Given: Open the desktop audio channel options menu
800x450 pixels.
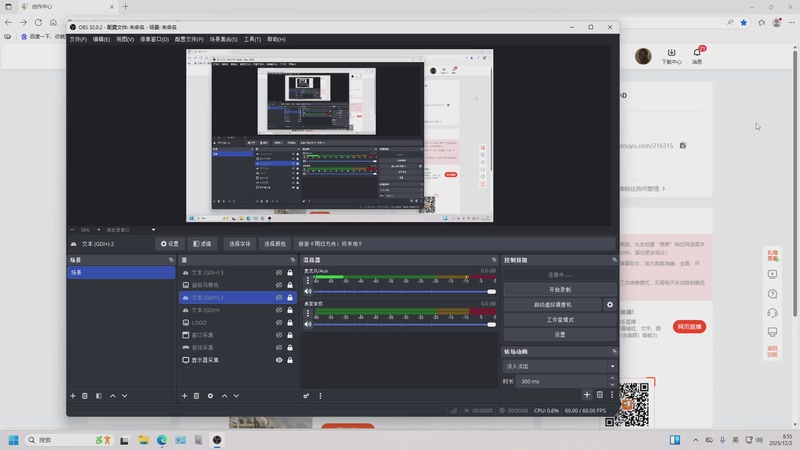Looking at the screenshot, I should point(308,313).
